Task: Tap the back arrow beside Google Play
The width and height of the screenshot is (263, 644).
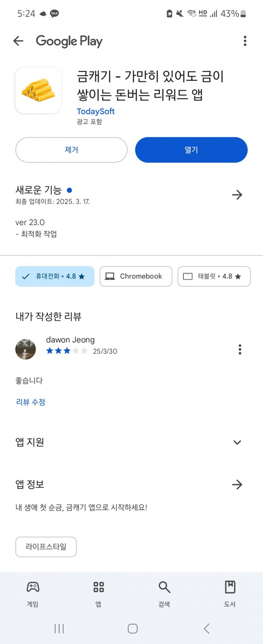Action: point(18,41)
